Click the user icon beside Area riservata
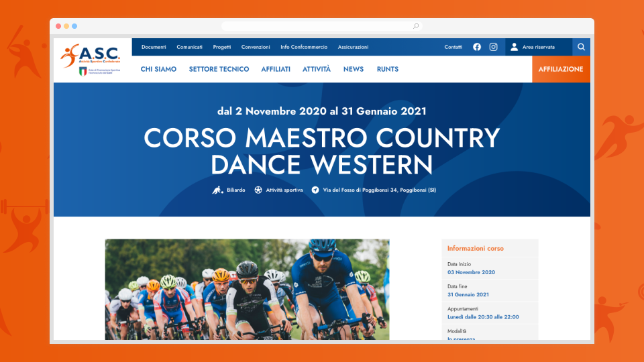 pyautogui.click(x=514, y=47)
